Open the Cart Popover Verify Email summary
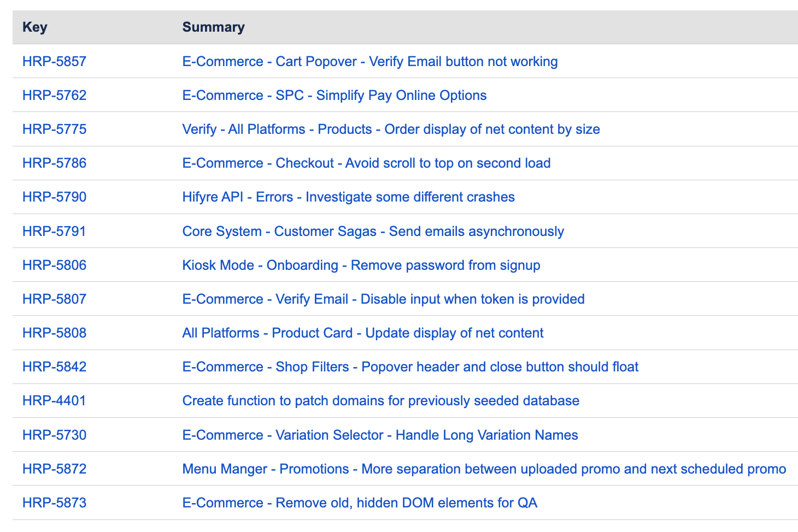This screenshot has height=532, width=798. [x=369, y=61]
